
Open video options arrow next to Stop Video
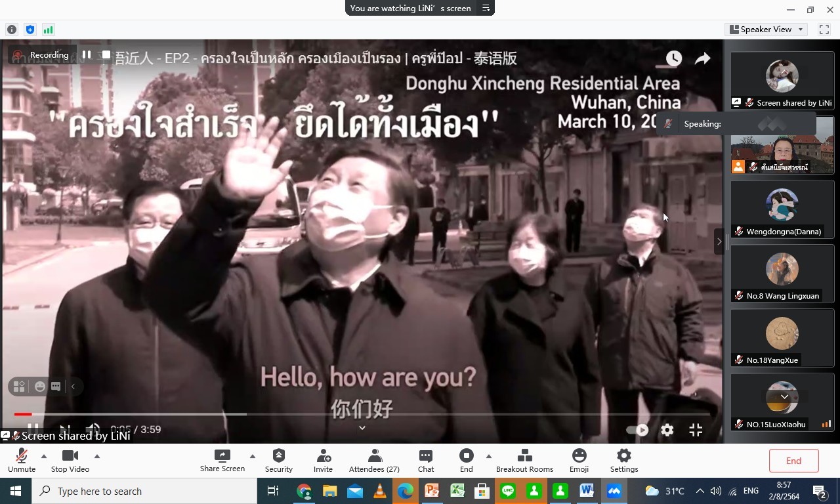[97, 456]
